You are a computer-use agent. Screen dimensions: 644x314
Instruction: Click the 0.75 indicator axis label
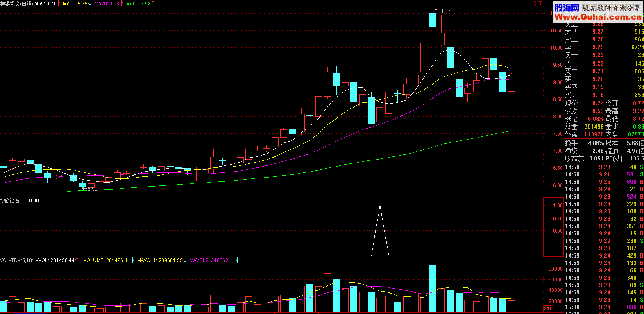[x=558, y=219]
